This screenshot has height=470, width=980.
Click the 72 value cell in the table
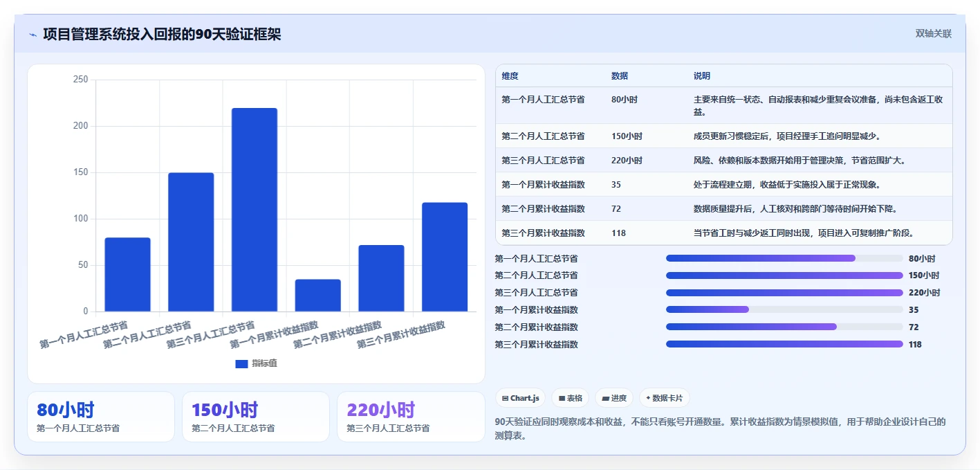point(616,209)
